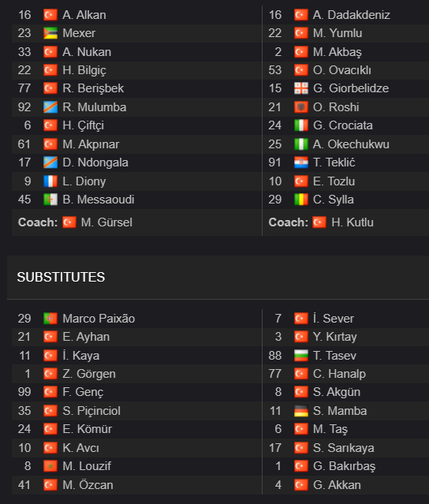Select coach M. Gürsel's name

pyautogui.click(x=106, y=222)
